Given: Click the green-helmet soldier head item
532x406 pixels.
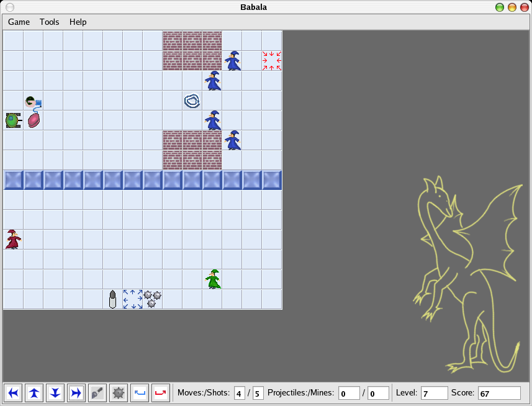Looking at the screenshot, I should (33, 101).
